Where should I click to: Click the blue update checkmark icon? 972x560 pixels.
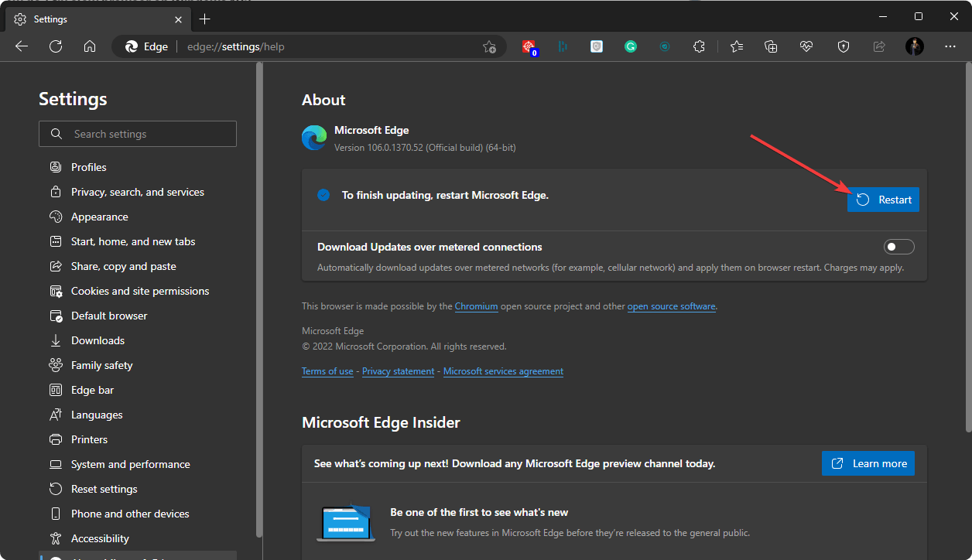[323, 195]
